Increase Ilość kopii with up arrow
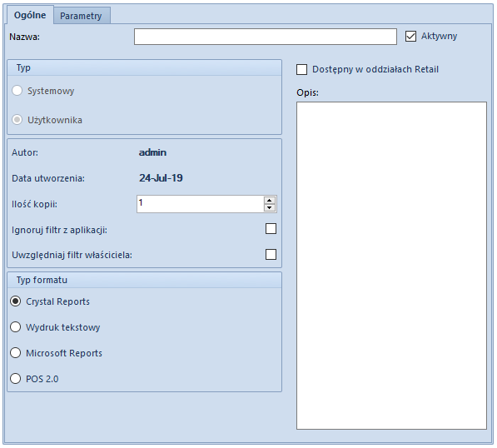497x448 pixels. tap(270, 201)
